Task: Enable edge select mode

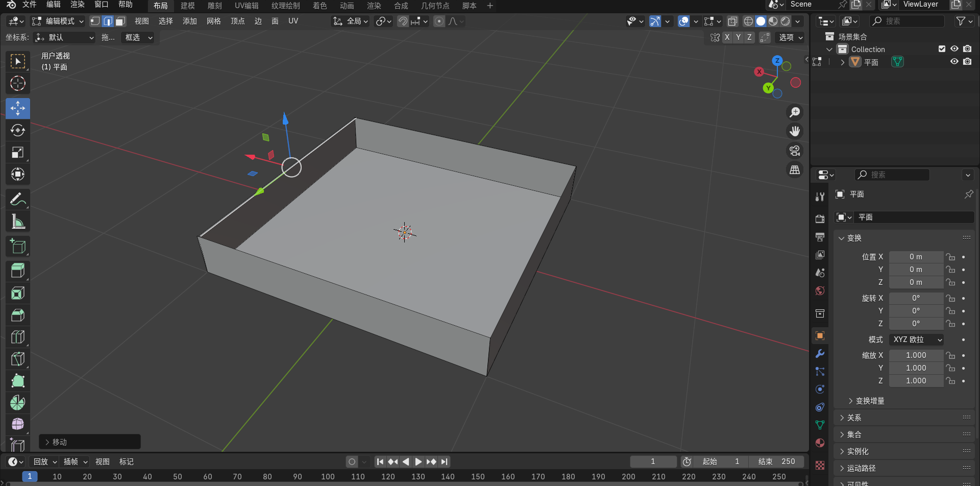Action: pos(108,21)
